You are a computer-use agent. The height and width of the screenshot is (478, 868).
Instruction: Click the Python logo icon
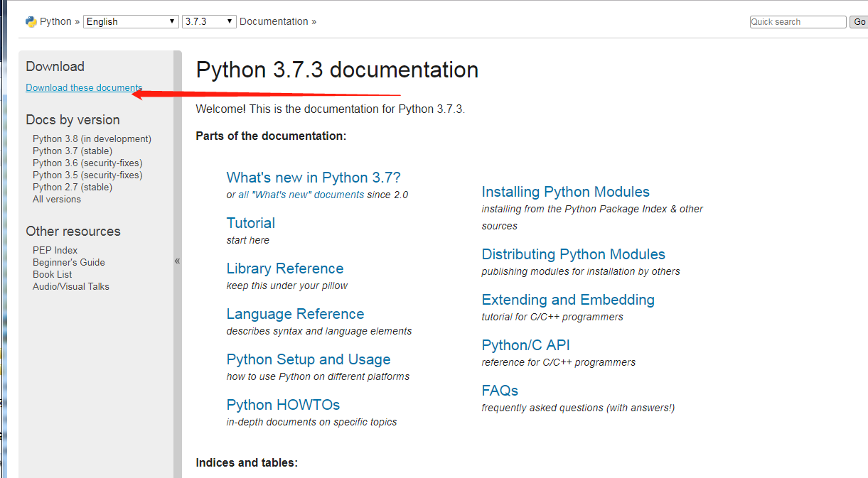(31, 21)
